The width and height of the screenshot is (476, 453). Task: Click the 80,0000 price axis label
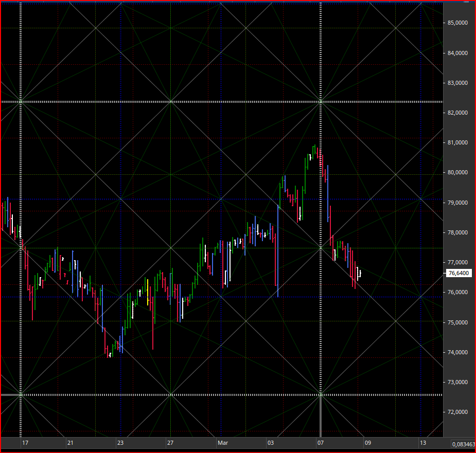[x=457, y=172]
